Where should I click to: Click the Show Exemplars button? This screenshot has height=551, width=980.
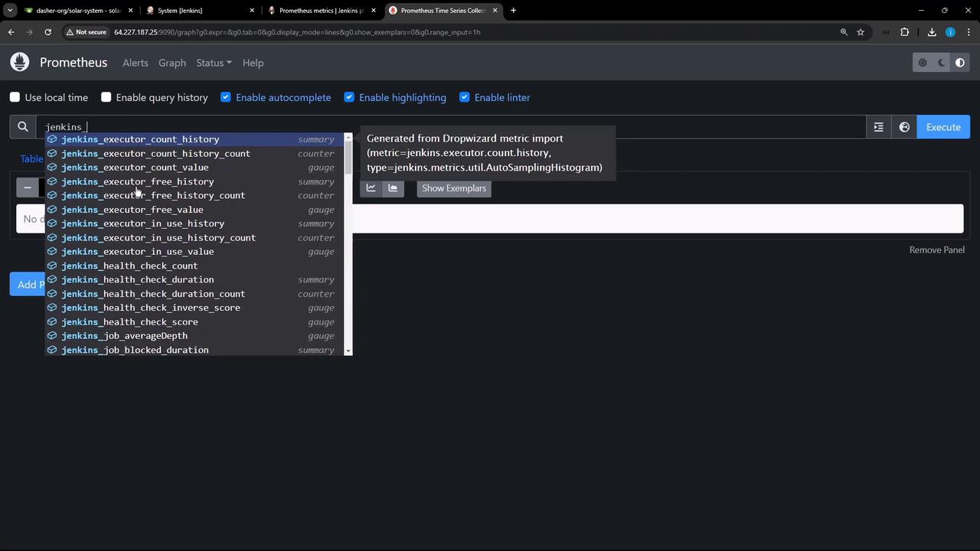(454, 188)
